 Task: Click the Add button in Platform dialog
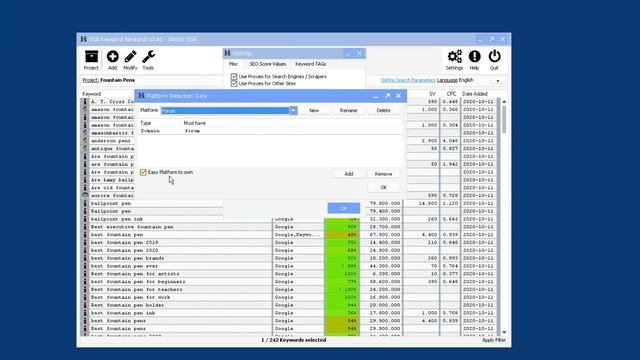(349, 174)
